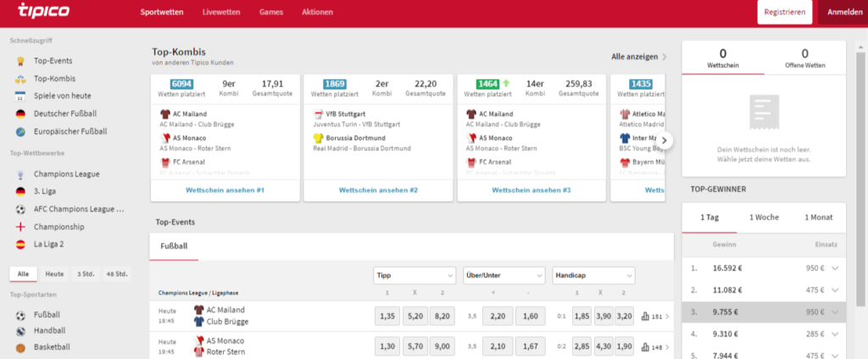
Task: Click the ball icon for AFC Champions League
Action: pos(20,210)
